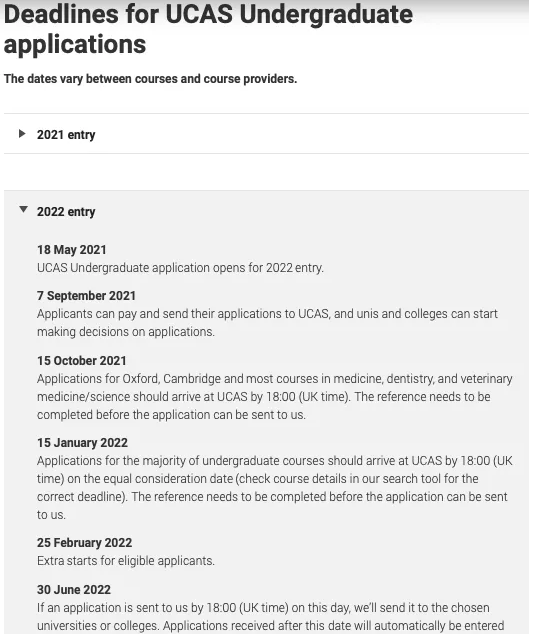Click the 25 February 2022 date heading

click(x=84, y=543)
